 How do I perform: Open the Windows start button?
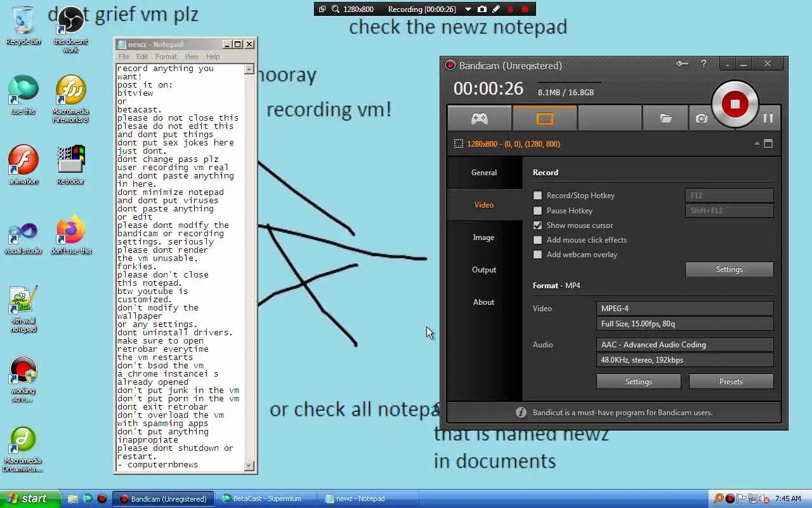pyautogui.click(x=30, y=498)
